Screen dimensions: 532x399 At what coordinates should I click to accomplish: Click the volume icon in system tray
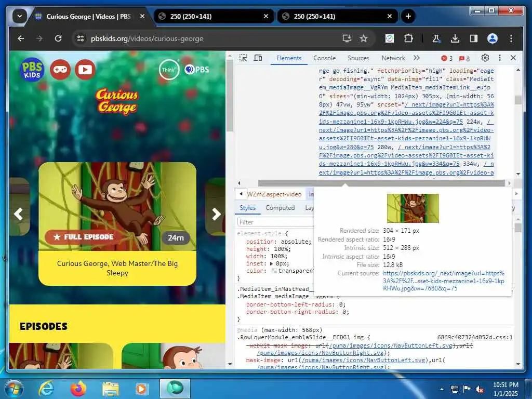pyautogui.click(x=479, y=389)
